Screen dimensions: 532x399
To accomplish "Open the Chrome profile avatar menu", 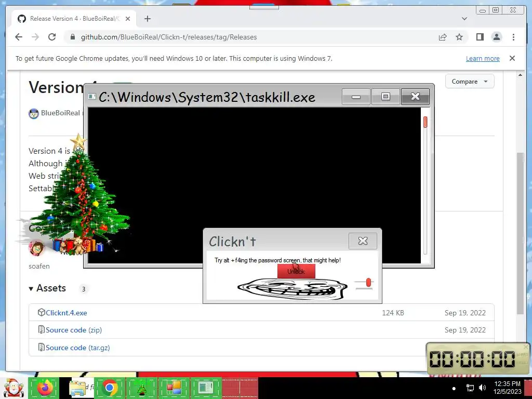I will 496,37.
